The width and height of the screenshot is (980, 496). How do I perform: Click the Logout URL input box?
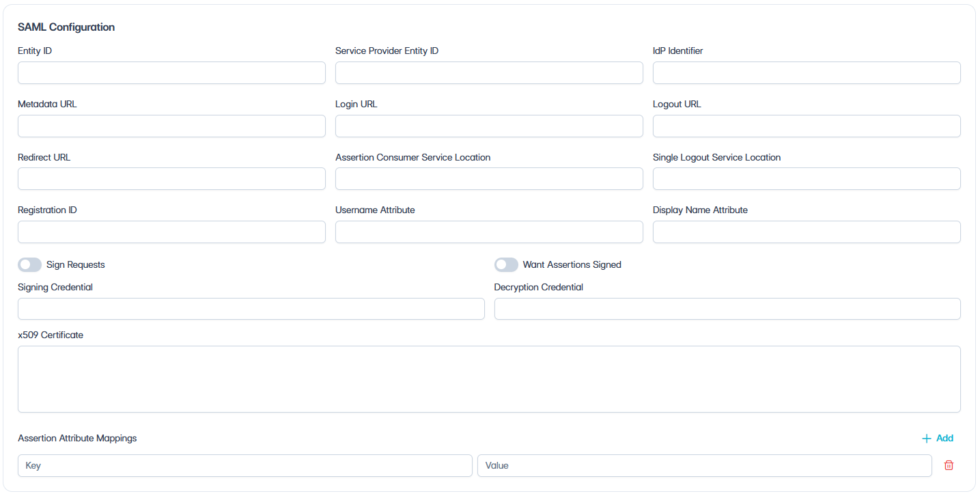[x=807, y=126]
